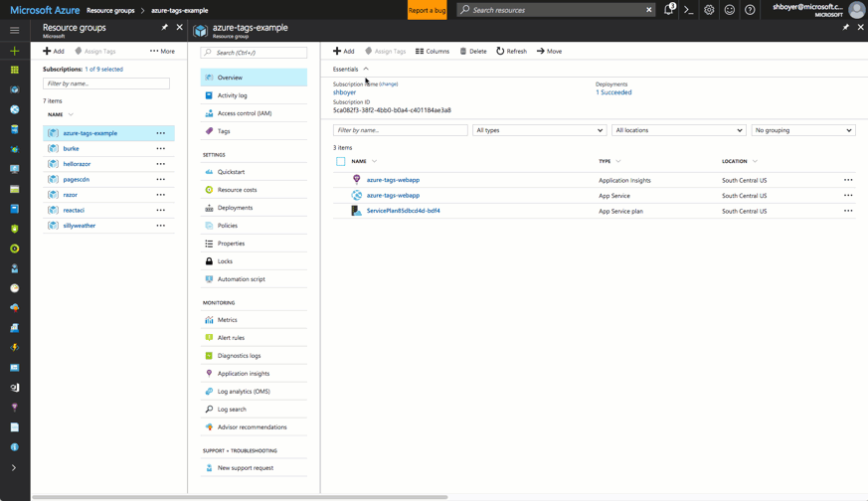Open context menu for burke resource group
Screen dimensions: 868x501
pos(160,148)
